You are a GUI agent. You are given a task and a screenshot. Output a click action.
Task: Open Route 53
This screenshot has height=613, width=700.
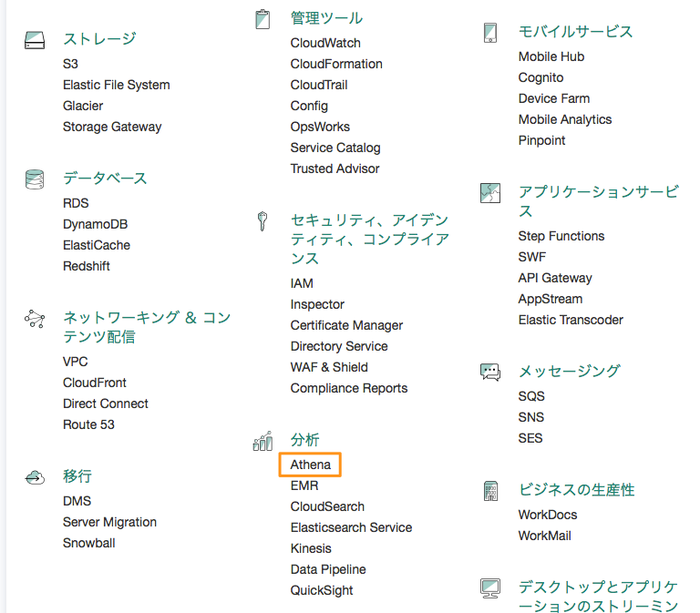[88, 424]
